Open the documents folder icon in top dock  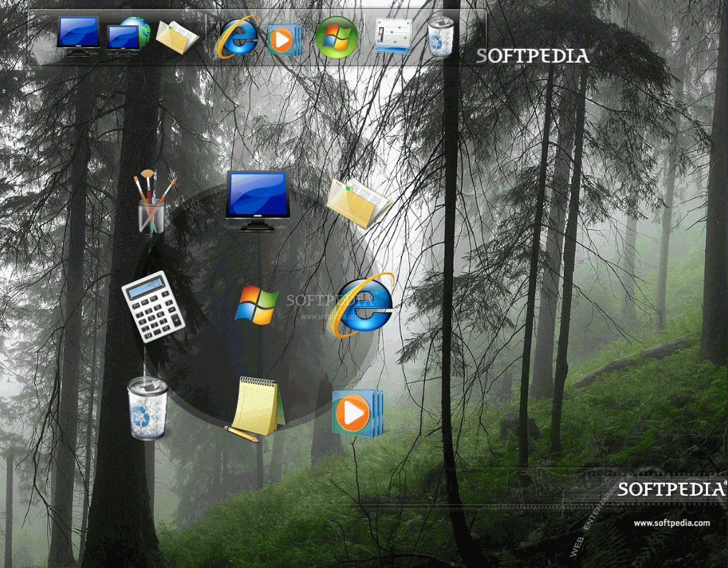[x=177, y=37]
